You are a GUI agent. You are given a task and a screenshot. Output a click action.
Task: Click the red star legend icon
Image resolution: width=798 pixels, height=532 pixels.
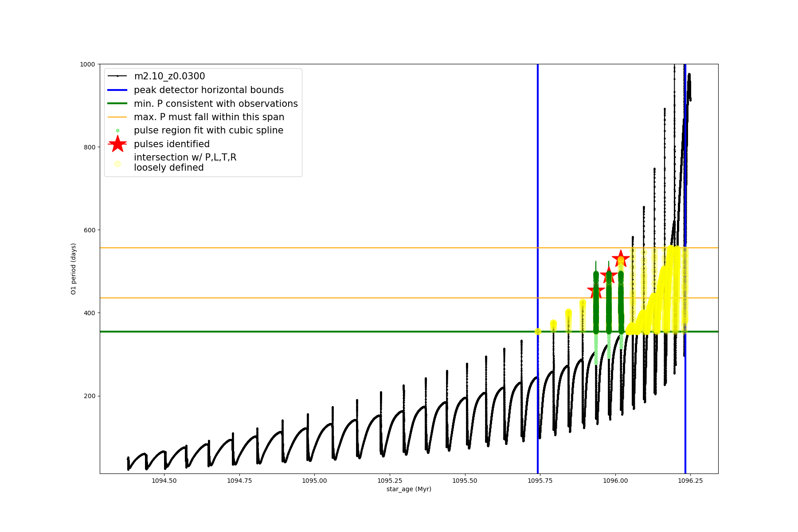(x=117, y=144)
